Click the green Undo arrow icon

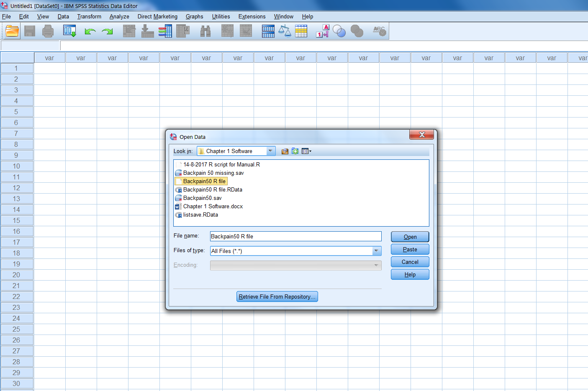coord(90,31)
